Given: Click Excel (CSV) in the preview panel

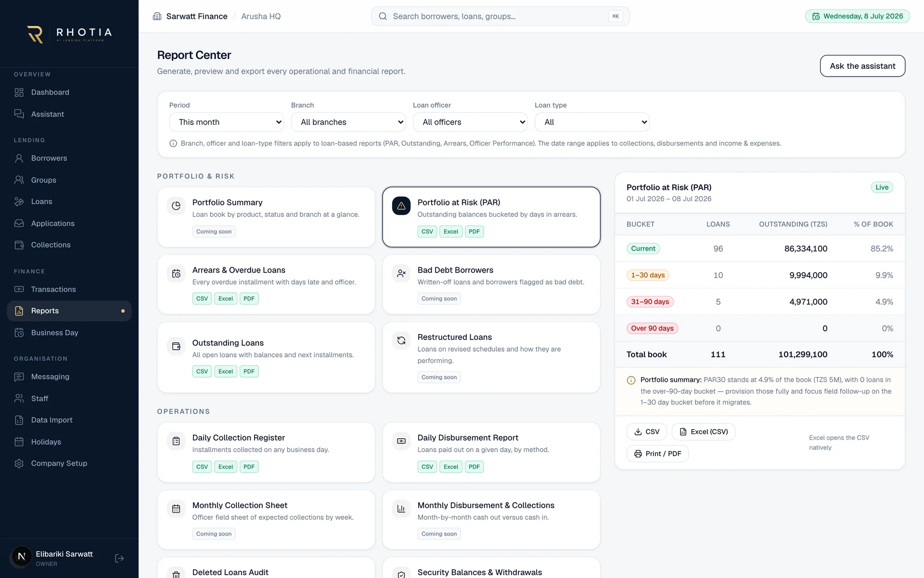Looking at the screenshot, I should 704,432.
